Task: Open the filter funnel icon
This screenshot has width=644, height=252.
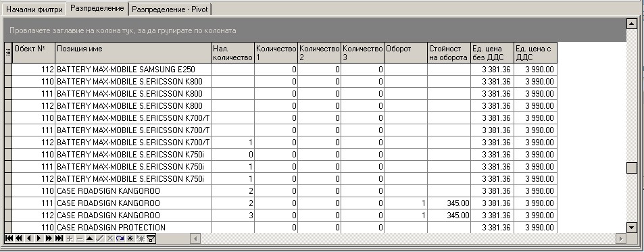Action: coord(151,238)
